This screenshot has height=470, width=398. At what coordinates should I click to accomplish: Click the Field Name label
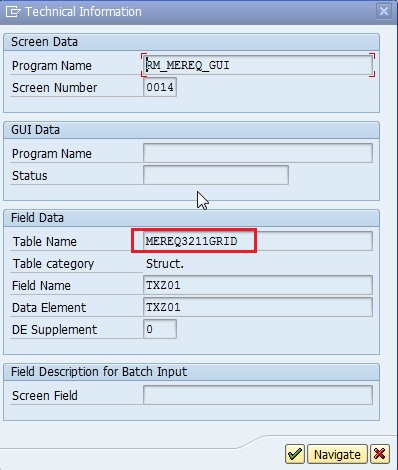pos(41,285)
